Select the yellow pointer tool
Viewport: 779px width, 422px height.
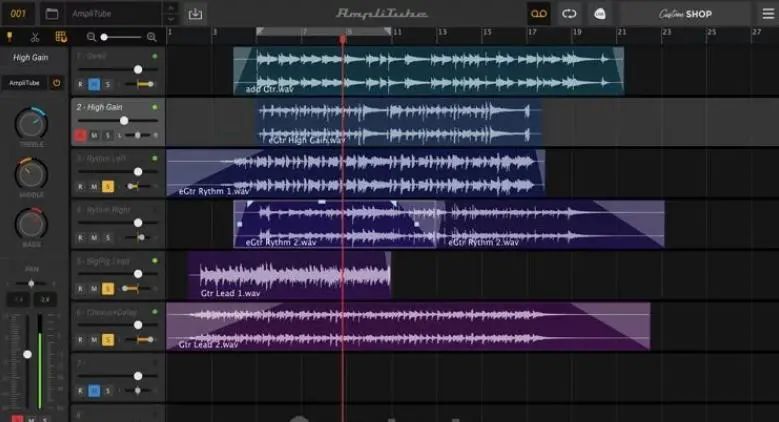tap(9, 37)
